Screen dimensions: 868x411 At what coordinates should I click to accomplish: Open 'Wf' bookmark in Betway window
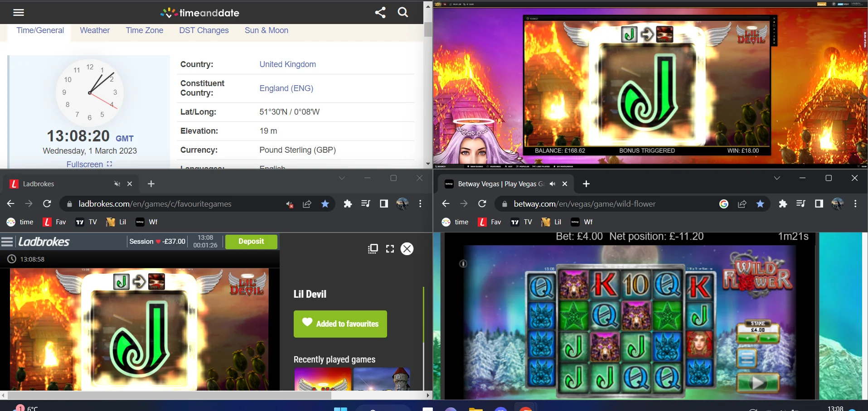pyautogui.click(x=582, y=222)
